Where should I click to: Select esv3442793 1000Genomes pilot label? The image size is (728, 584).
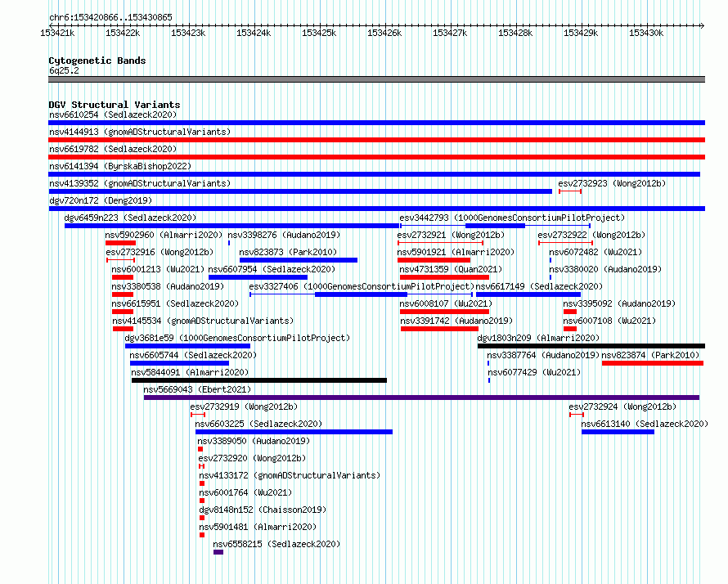pyautogui.click(x=512, y=218)
